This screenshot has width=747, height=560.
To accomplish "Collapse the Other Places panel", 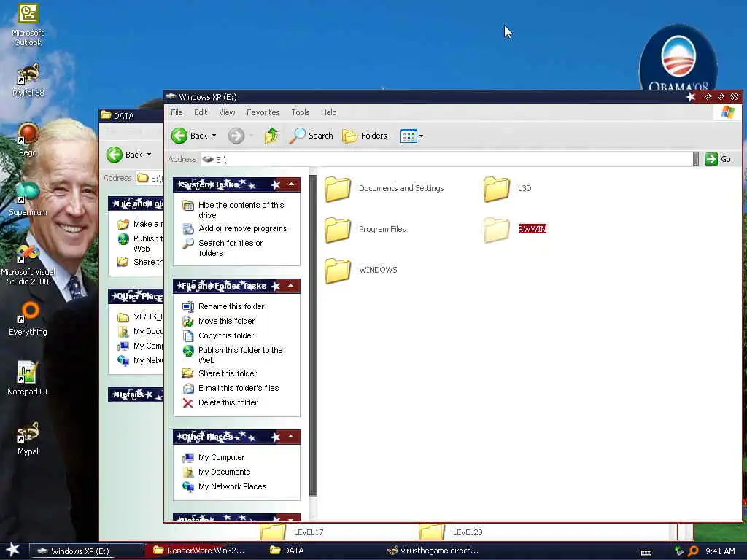I will pos(291,437).
